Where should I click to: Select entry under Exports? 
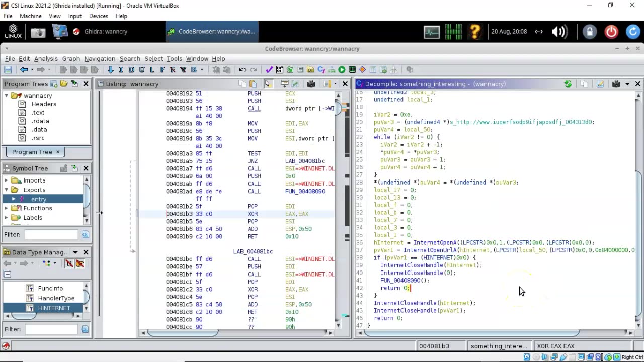pos(38,199)
